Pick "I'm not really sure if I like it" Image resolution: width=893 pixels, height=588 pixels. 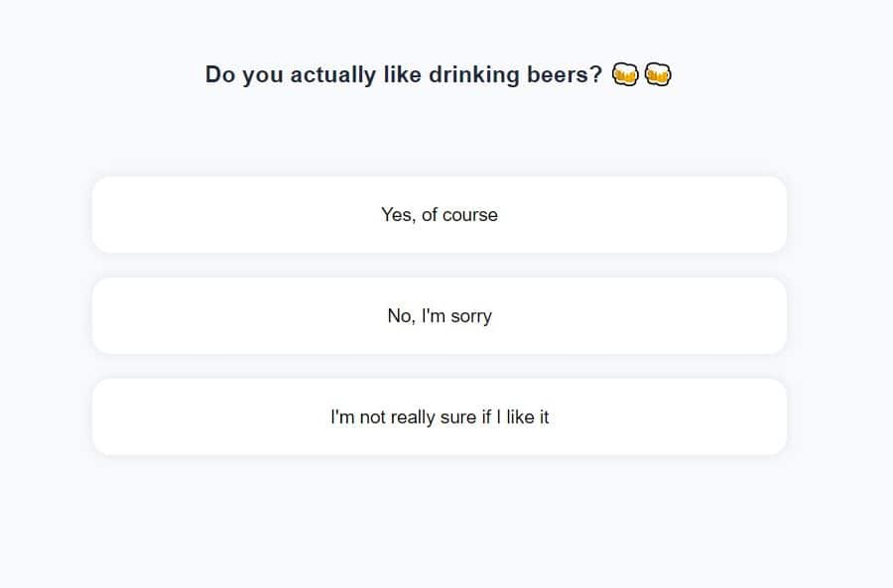click(x=439, y=417)
